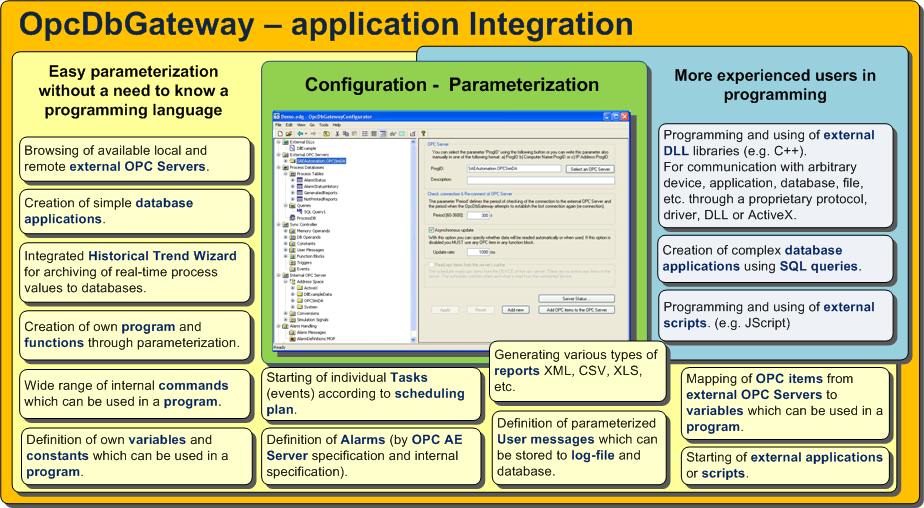
Task: Expand the Function Blocks tree node
Action: pos(285,256)
